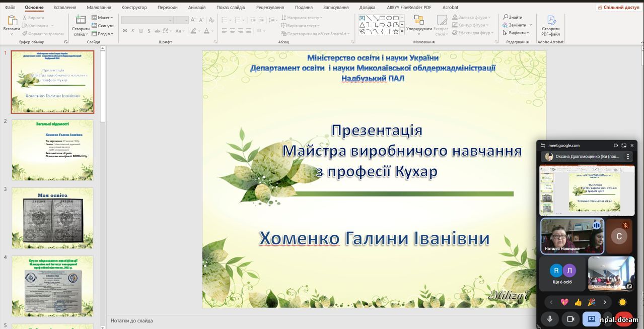Click the Reset (Скинути) slide button
This screenshot has width=644, height=329.
pyautogui.click(x=103, y=25)
